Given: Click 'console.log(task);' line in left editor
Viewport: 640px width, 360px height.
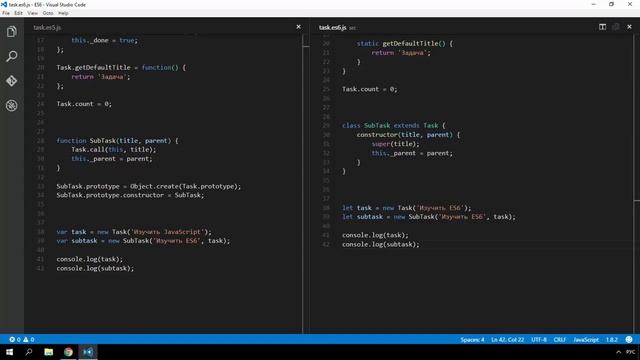Looking at the screenshot, I should [x=89, y=259].
